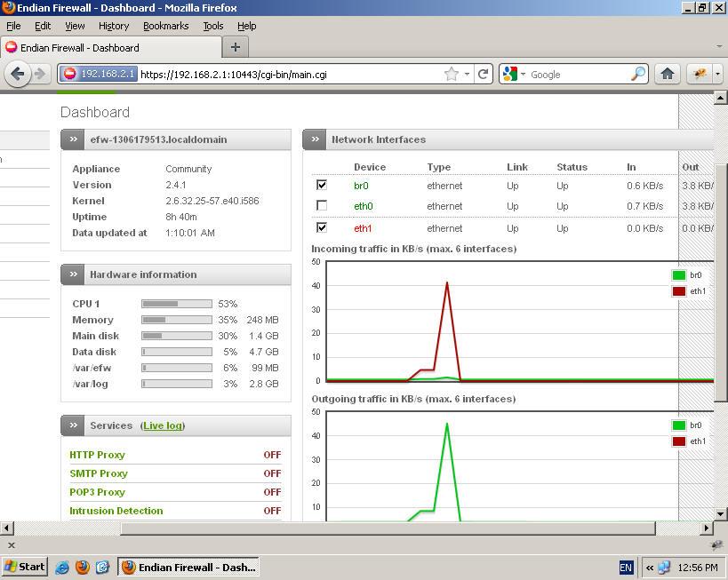
Task: Click the taskbar clock showing 12:56 PM
Action: (x=698, y=568)
